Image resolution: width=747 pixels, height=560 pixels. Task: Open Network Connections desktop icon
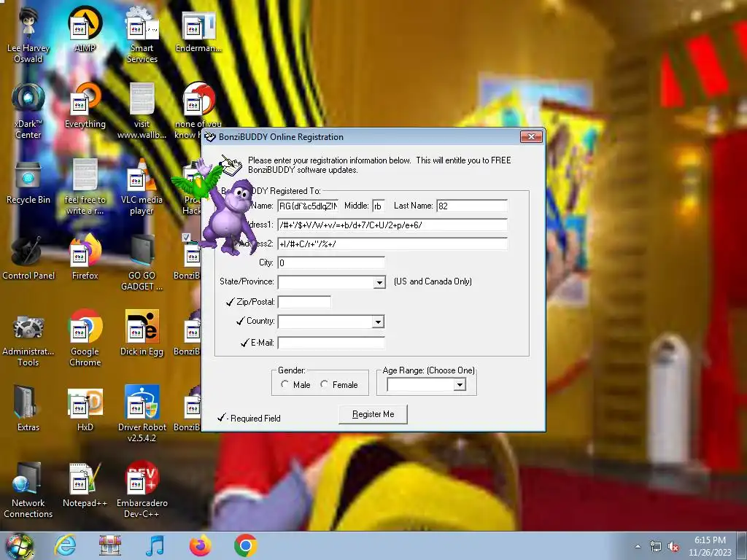tap(28, 489)
